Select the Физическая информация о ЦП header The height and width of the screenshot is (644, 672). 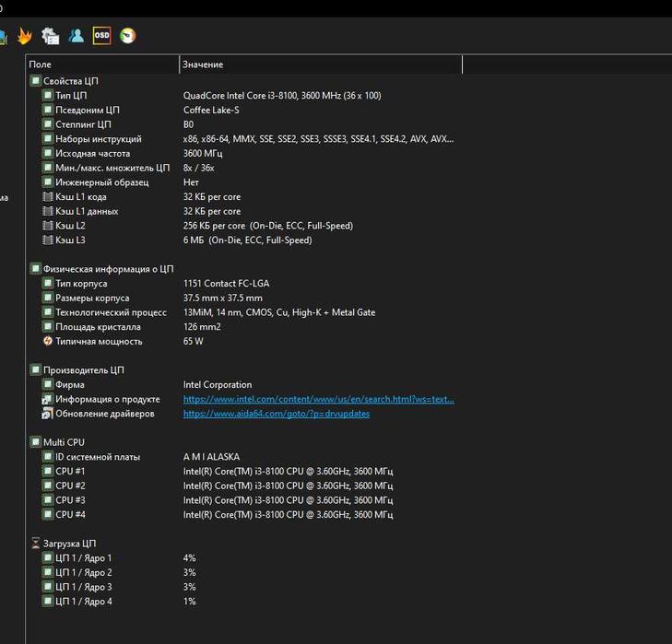tap(109, 269)
